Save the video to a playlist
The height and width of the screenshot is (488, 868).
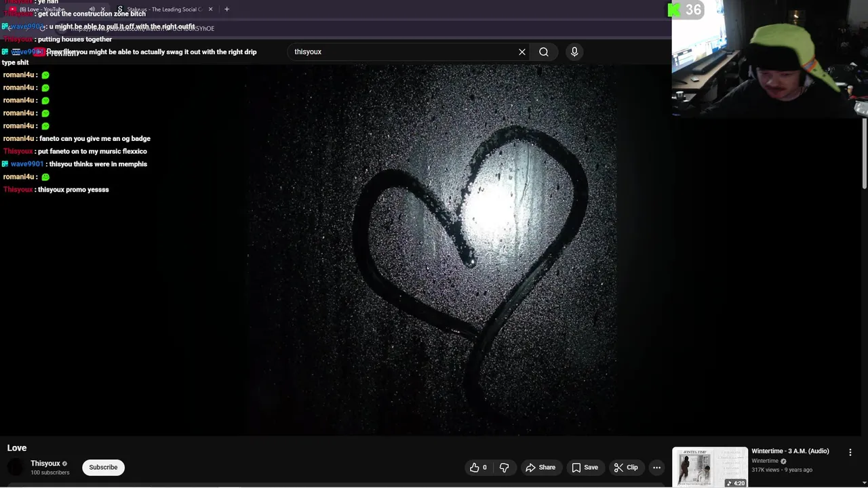pyautogui.click(x=585, y=467)
